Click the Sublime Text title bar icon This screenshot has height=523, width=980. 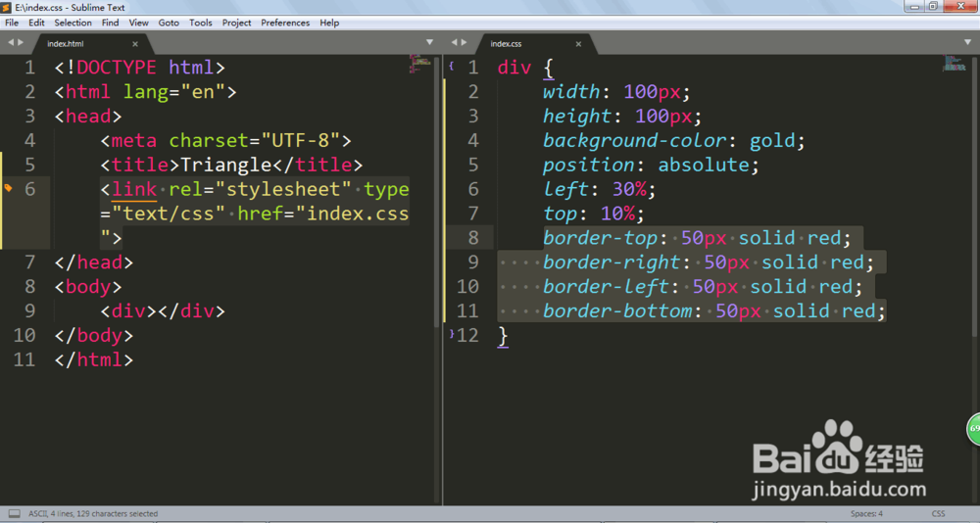tap(6, 8)
